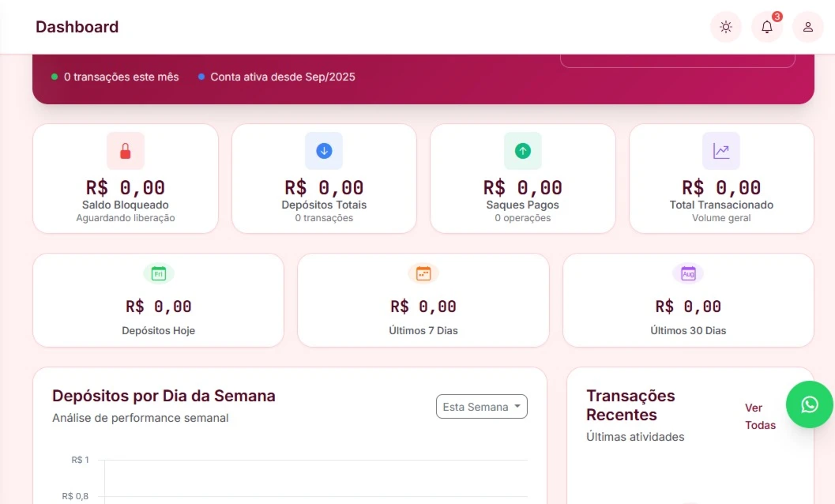
Task: Click the Últimos 30 Dias card
Action: click(688, 300)
